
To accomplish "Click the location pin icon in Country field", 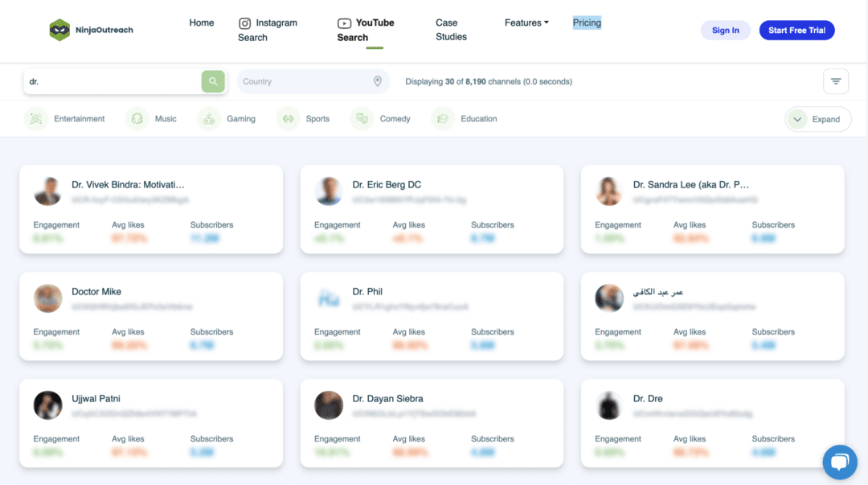I will [377, 81].
